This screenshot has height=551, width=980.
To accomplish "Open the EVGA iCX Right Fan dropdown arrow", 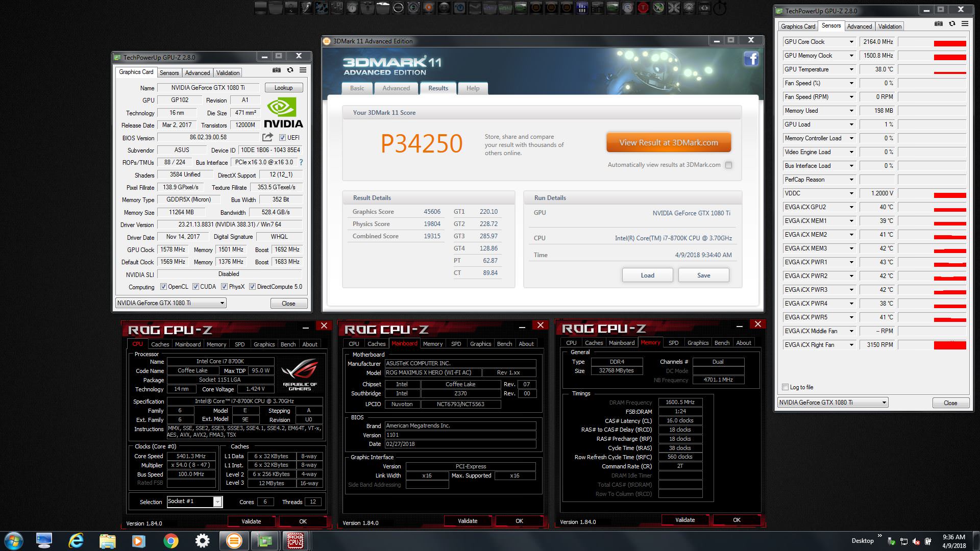I will pos(851,345).
